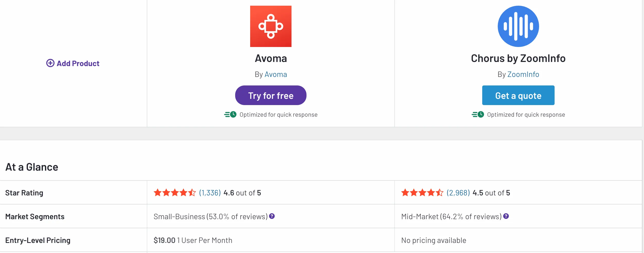The image size is (644, 253).
Task: Click Chorus quick response clock icon
Action: (478, 114)
